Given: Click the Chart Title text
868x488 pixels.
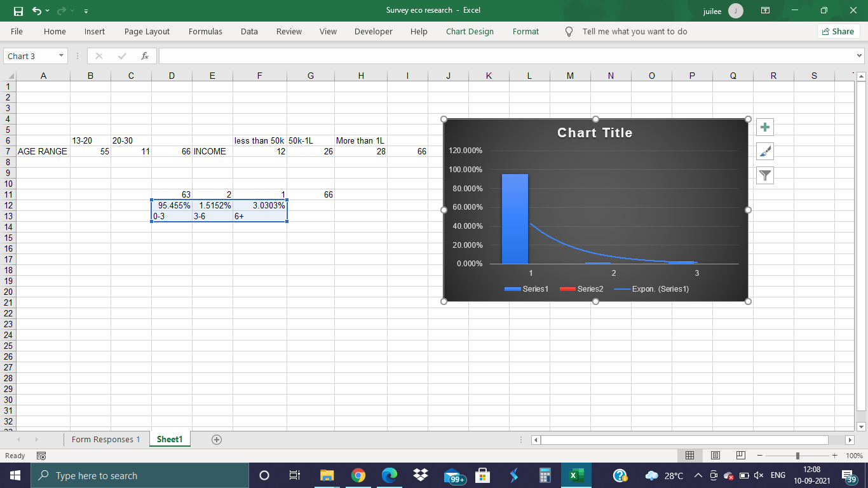Looking at the screenshot, I should (x=595, y=133).
